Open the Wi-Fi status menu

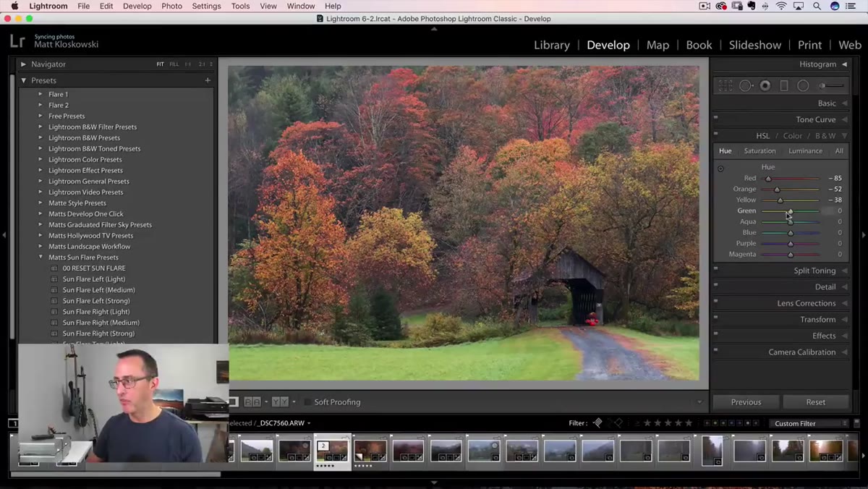pos(781,6)
